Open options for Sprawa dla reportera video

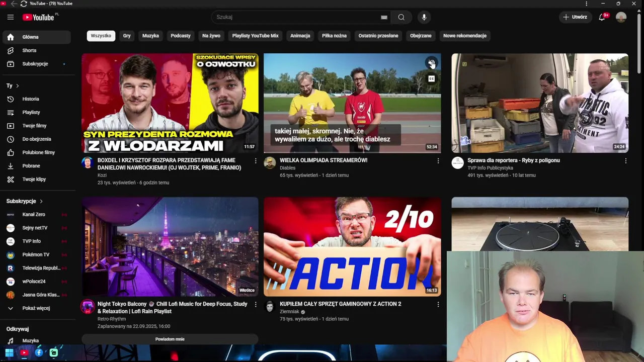pos(625,161)
